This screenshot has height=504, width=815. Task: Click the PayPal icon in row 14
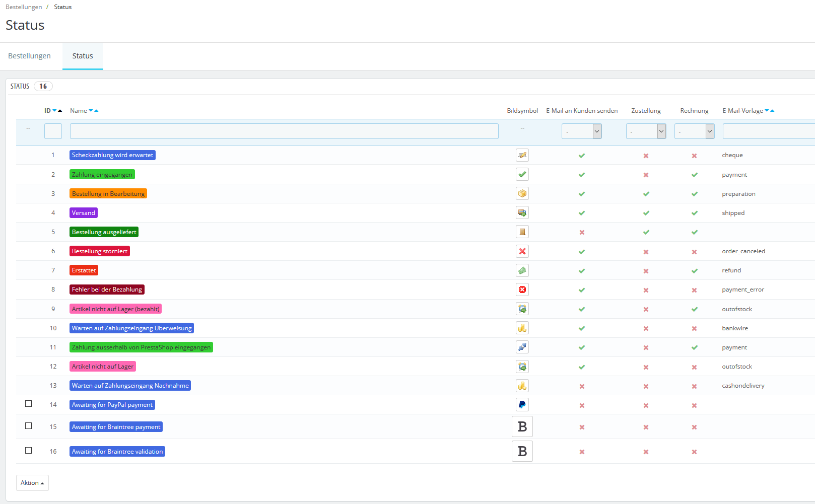coord(522,405)
